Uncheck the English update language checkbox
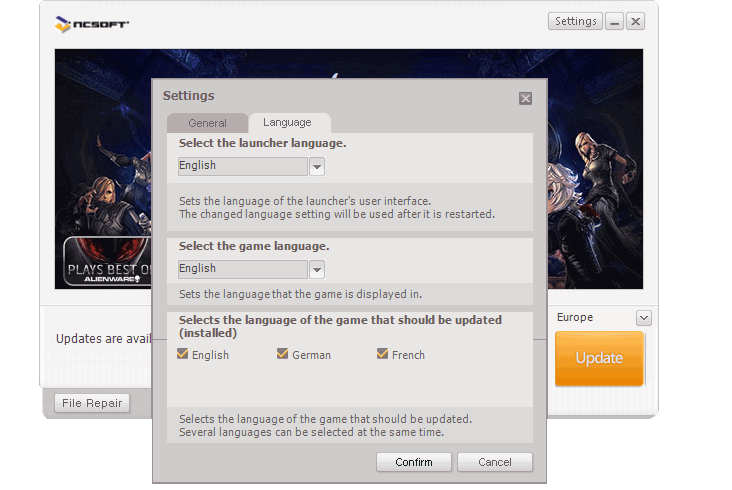The image size is (732, 490). [x=183, y=354]
